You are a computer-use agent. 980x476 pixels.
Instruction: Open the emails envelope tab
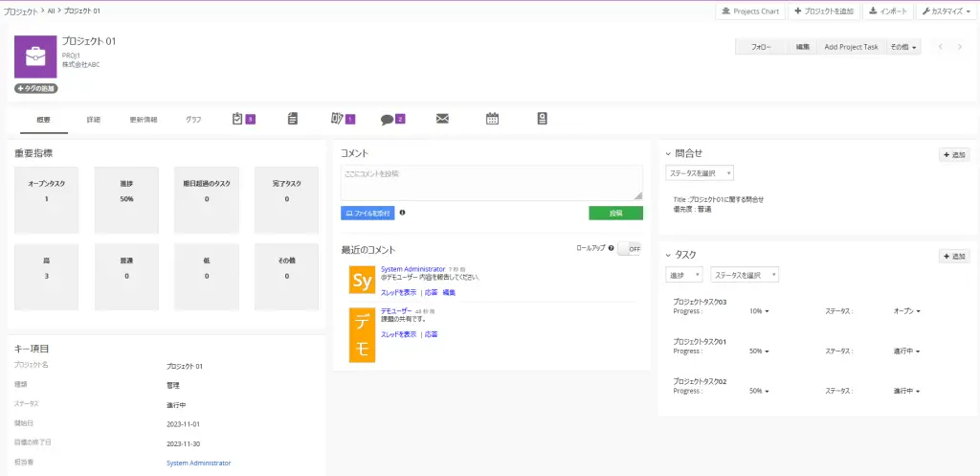[442, 119]
